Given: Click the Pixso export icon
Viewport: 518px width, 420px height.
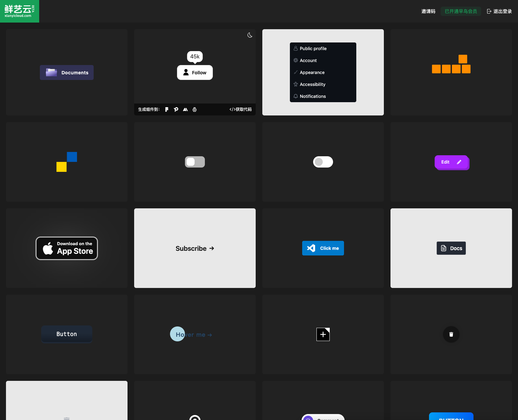Looking at the screenshot, I should point(176,109).
